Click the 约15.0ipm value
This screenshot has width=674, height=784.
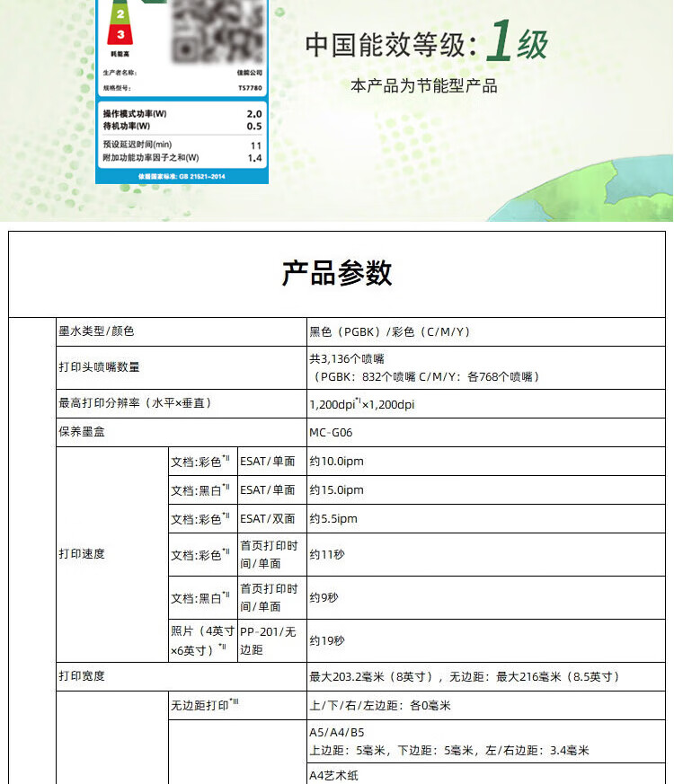[x=336, y=490]
